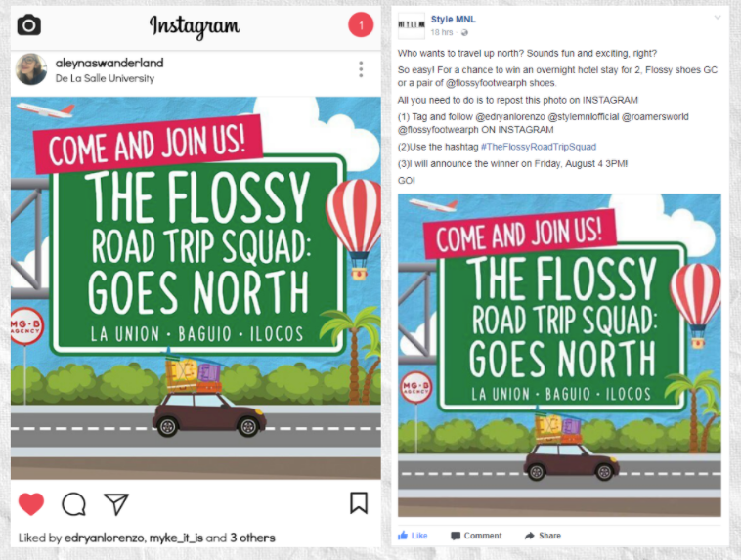
Task: Comment on the Facebook post
Action: click(x=476, y=536)
